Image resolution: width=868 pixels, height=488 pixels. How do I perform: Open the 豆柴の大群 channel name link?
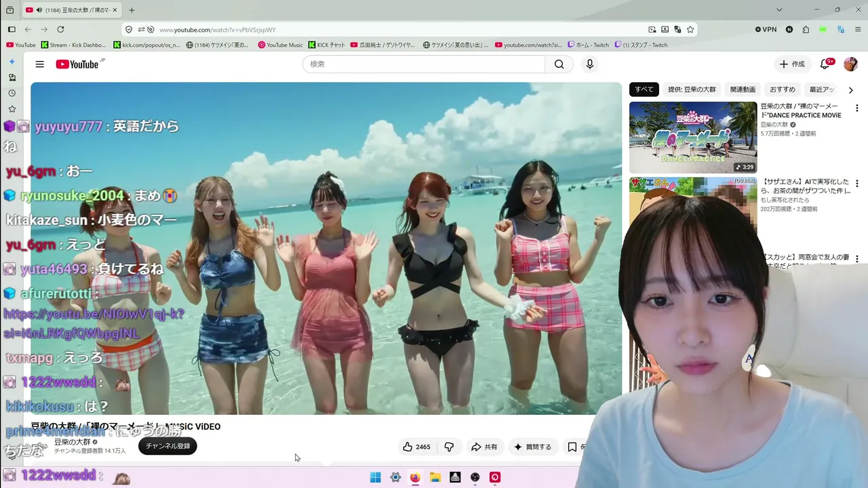coord(72,442)
